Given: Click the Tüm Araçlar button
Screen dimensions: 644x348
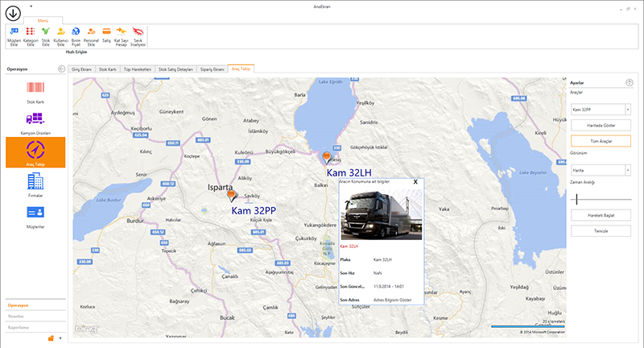Looking at the screenshot, I should coord(601,141).
